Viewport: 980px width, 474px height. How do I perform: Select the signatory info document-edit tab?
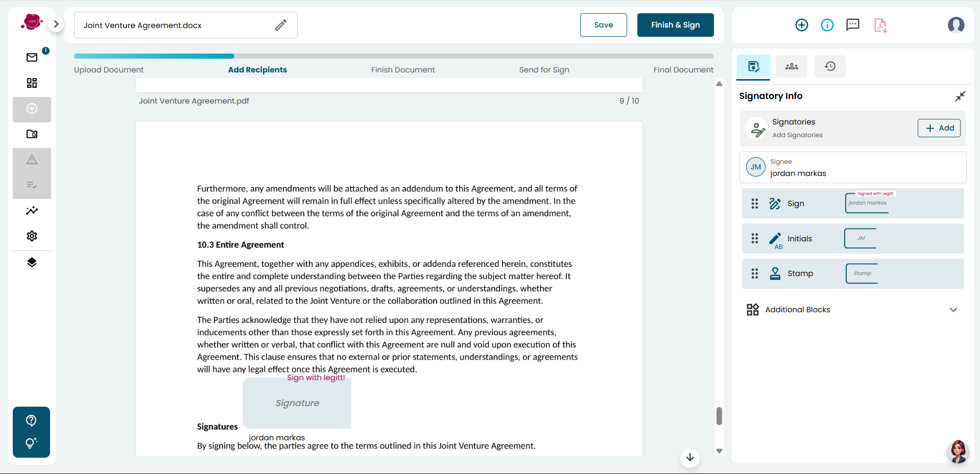pyautogui.click(x=753, y=66)
